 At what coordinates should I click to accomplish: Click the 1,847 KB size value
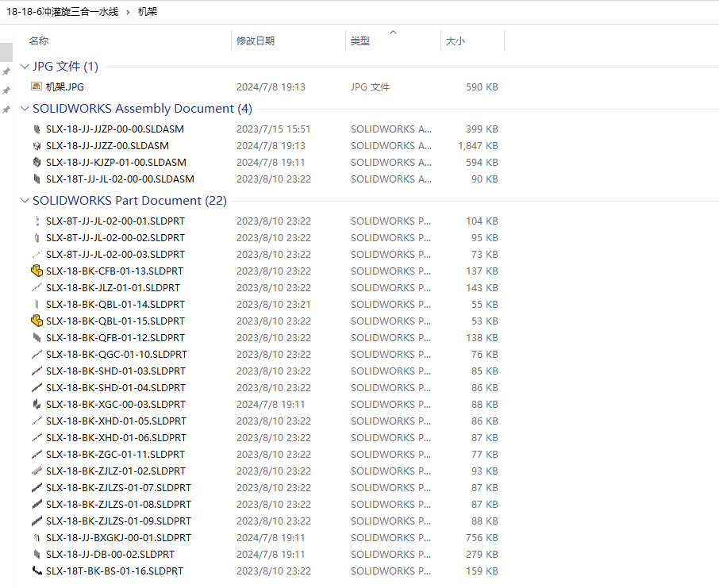pos(478,146)
